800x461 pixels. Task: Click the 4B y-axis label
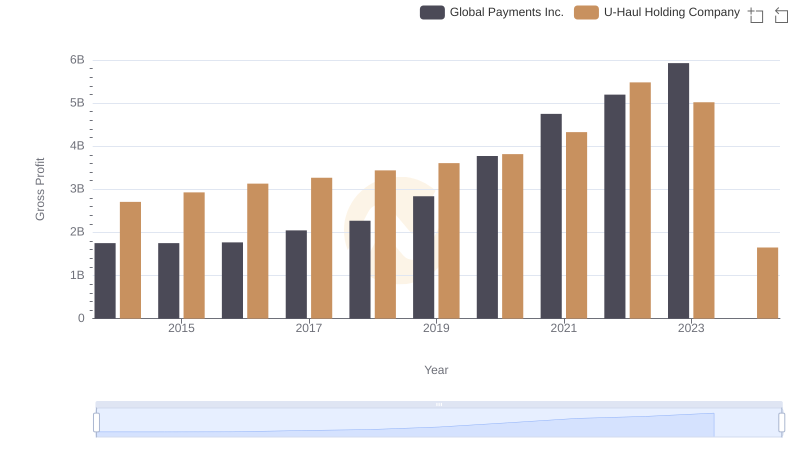click(77, 146)
